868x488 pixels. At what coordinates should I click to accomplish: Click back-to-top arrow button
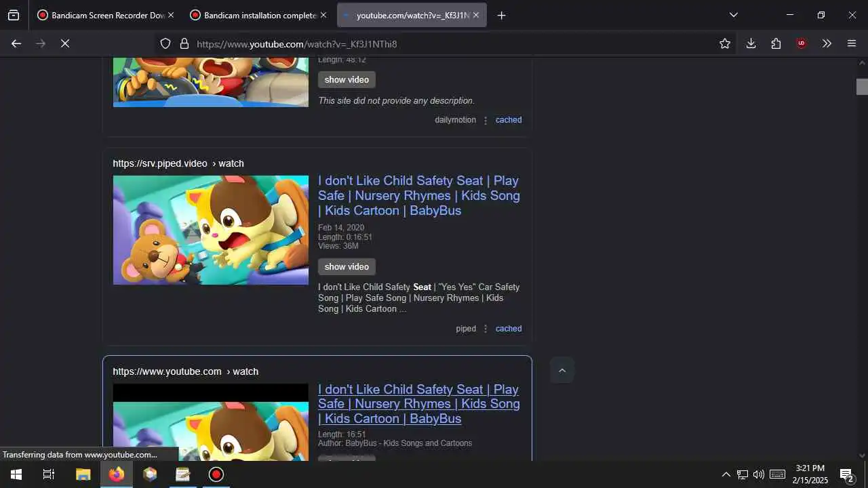click(x=561, y=370)
